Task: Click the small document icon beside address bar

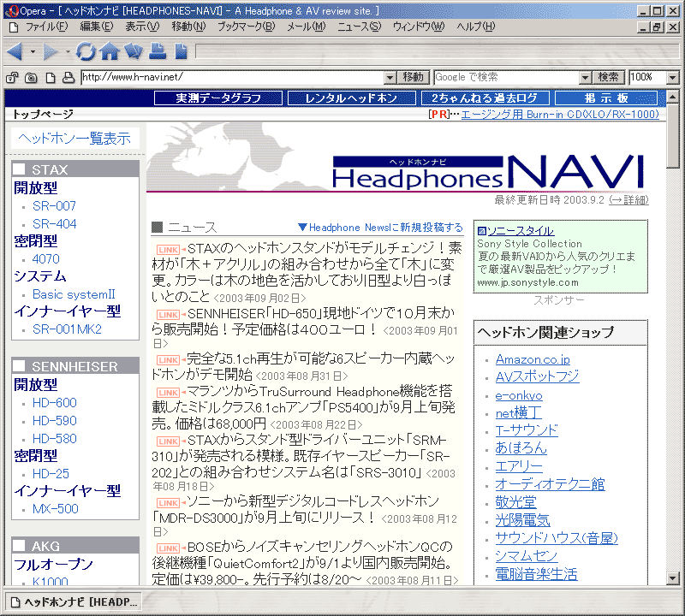Action: click(x=51, y=78)
